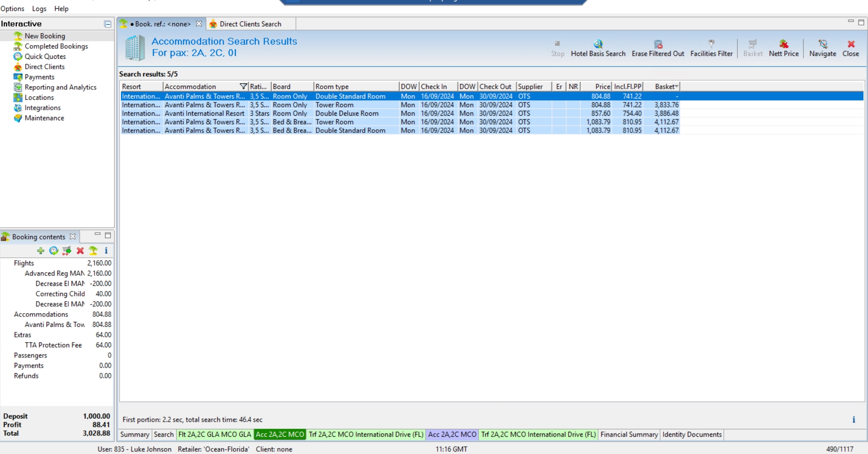This screenshot has height=454, width=868.
Task: Open the Facilities Filter
Action: click(x=711, y=48)
